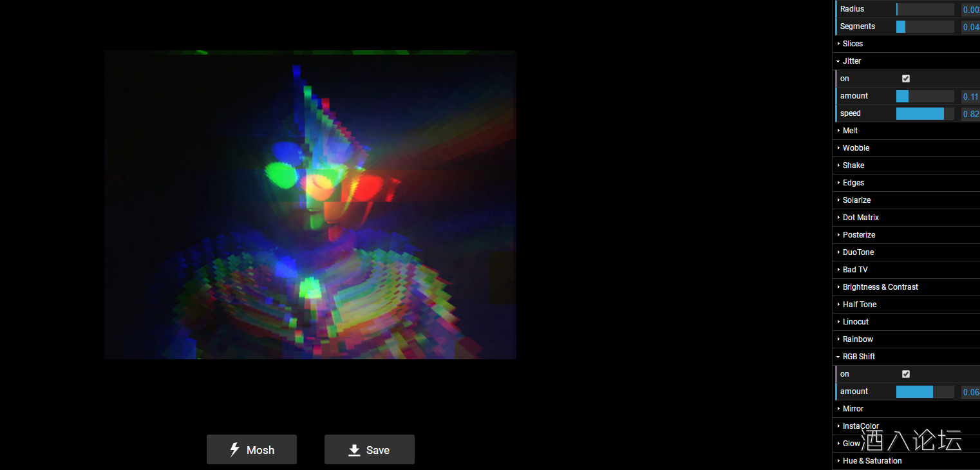Expand the Linocut effect
The height and width of the screenshot is (470, 980).
coord(856,321)
